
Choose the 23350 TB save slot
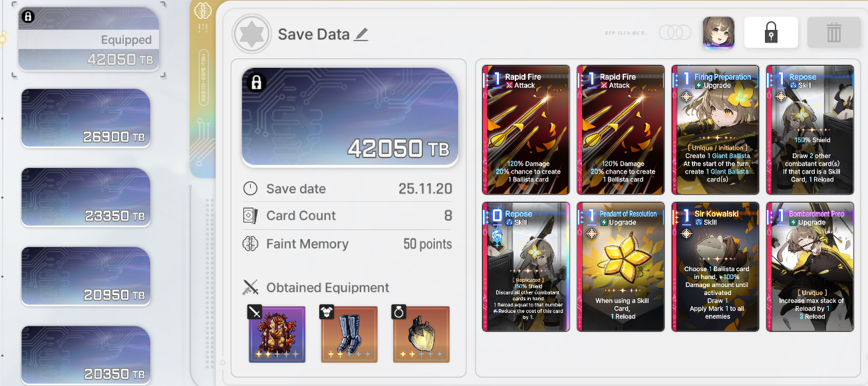[85, 197]
